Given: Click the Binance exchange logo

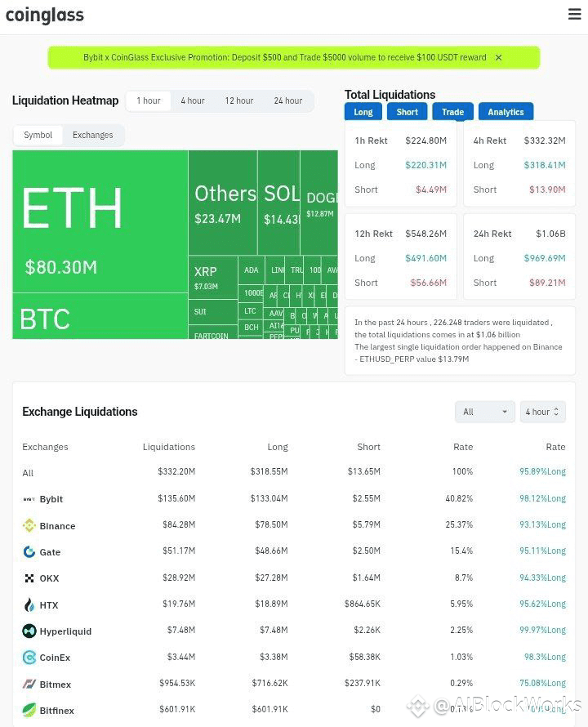Looking at the screenshot, I should (x=29, y=525).
